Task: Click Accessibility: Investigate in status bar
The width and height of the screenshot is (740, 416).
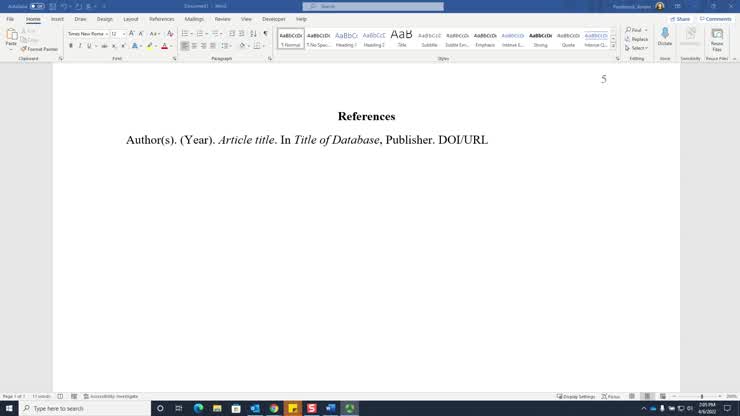Action: pyautogui.click(x=111, y=397)
